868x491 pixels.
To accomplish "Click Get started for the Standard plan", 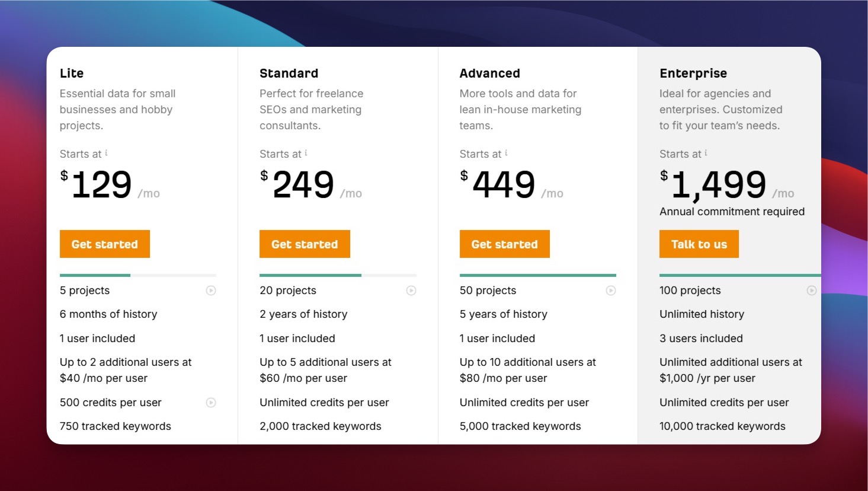I will 305,244.
